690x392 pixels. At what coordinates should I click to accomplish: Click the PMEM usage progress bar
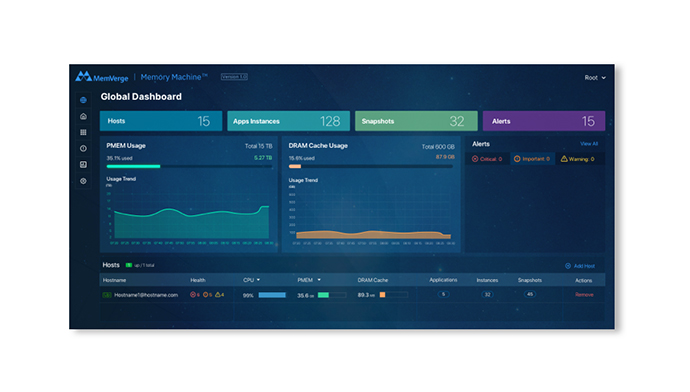tap(189, 166)
